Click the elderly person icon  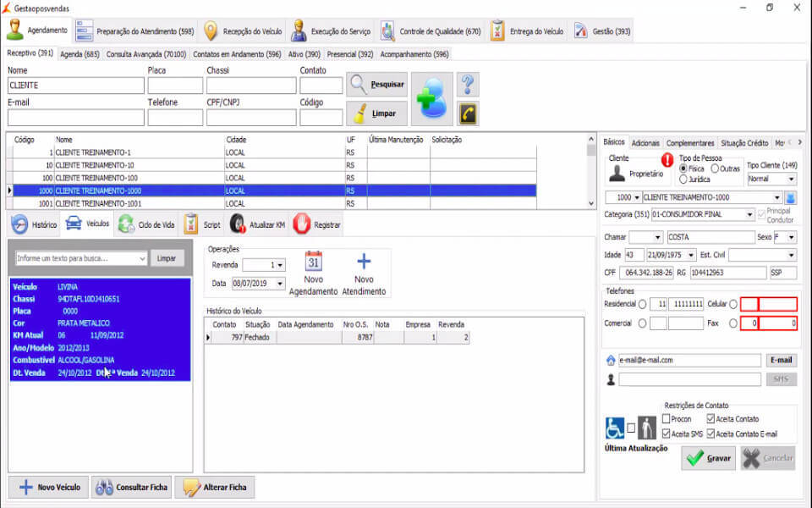647,428
